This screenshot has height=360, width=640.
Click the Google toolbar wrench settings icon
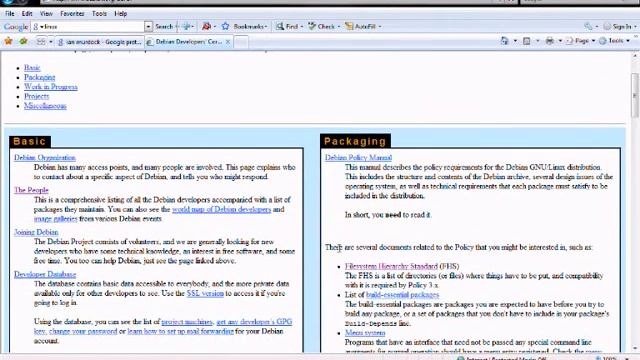click(588, 26)
